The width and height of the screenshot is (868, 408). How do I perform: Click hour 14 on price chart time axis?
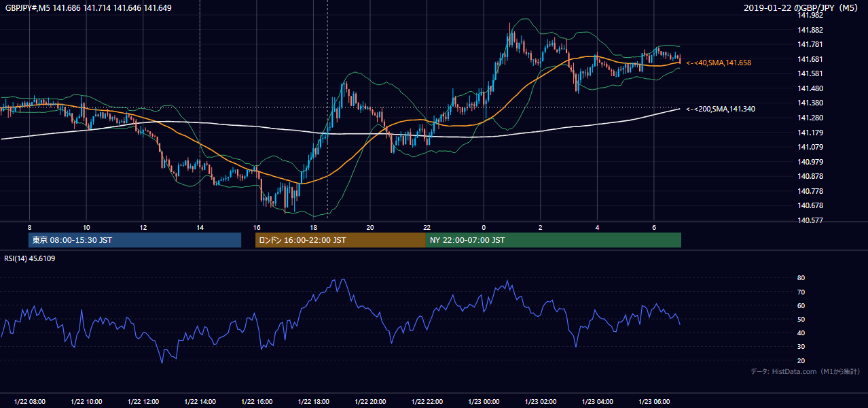[200, 227]
